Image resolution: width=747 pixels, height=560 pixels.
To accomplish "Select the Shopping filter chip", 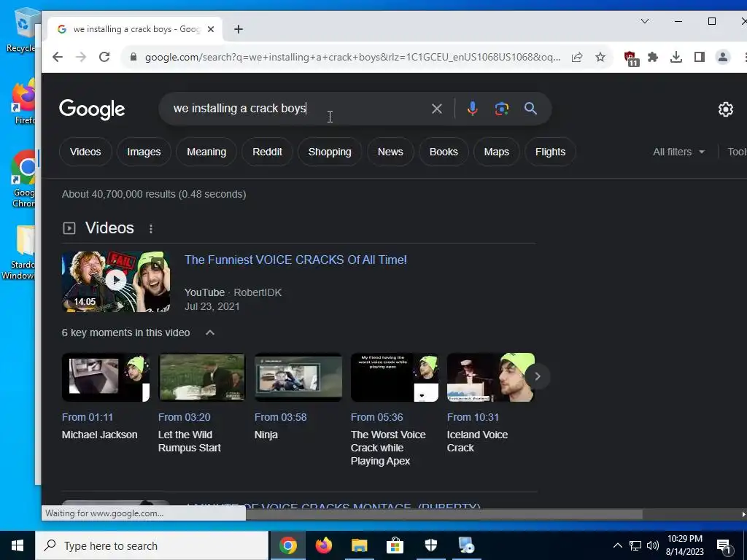I will 330,152.
